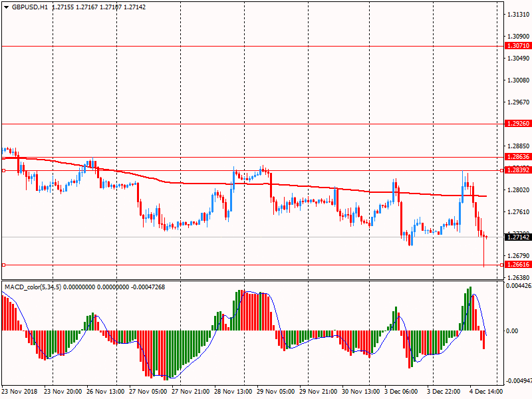This screenshot has width=532, height=399.
Task: Click the 28 Nov 13:00 time label
Action: pyautogui.click(x=233, y=392)
